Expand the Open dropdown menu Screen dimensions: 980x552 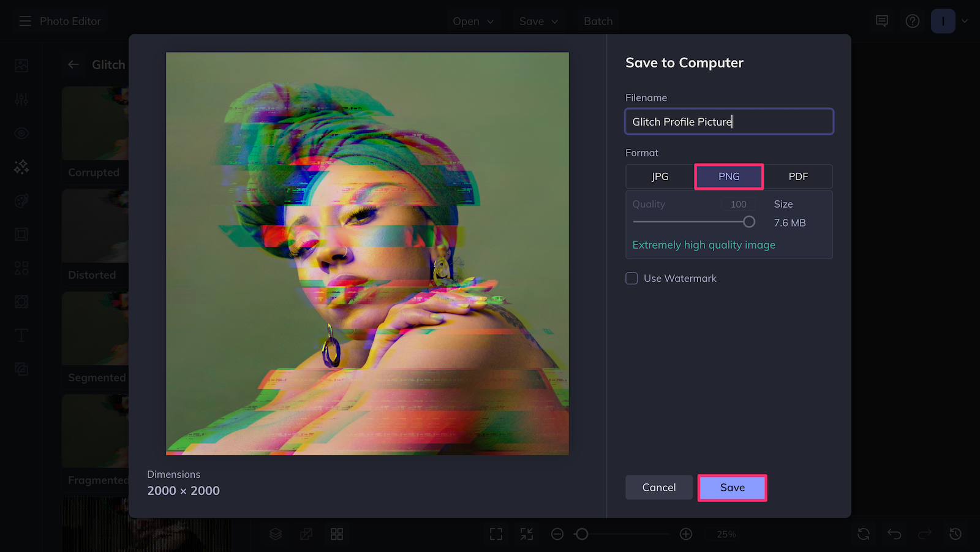pyautogui.click(x=473, y=21)
